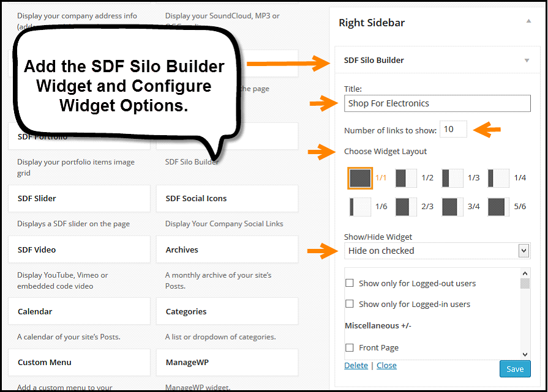Pick the 1/3 widget layout icon
This screenshot has width=548, height=392.
[452, 178]
